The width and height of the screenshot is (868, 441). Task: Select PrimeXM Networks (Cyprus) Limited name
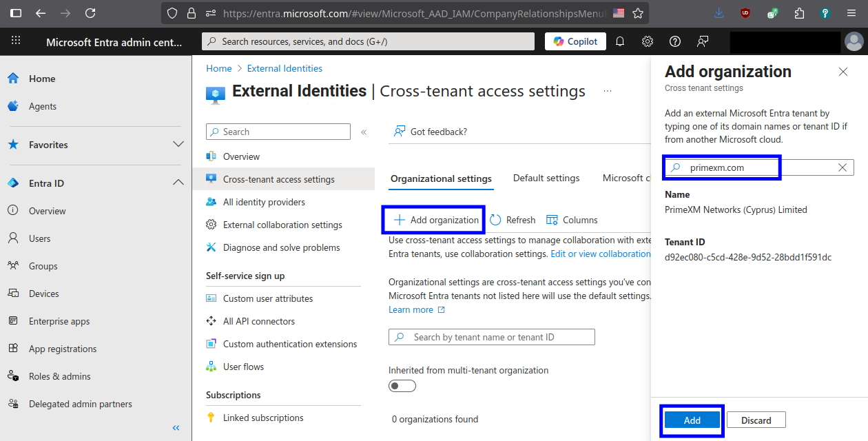(736, 209)
